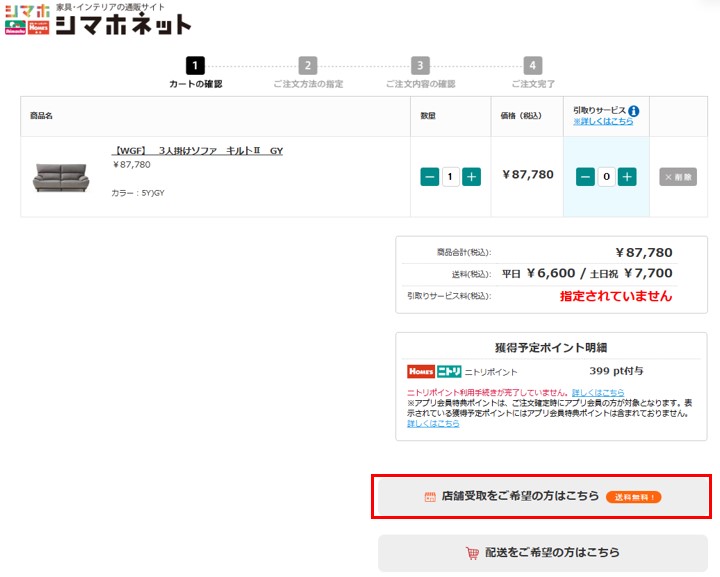Increase 引取りサービス count with plus button
This screenshot has height=577, width=720.
point(627,177)
